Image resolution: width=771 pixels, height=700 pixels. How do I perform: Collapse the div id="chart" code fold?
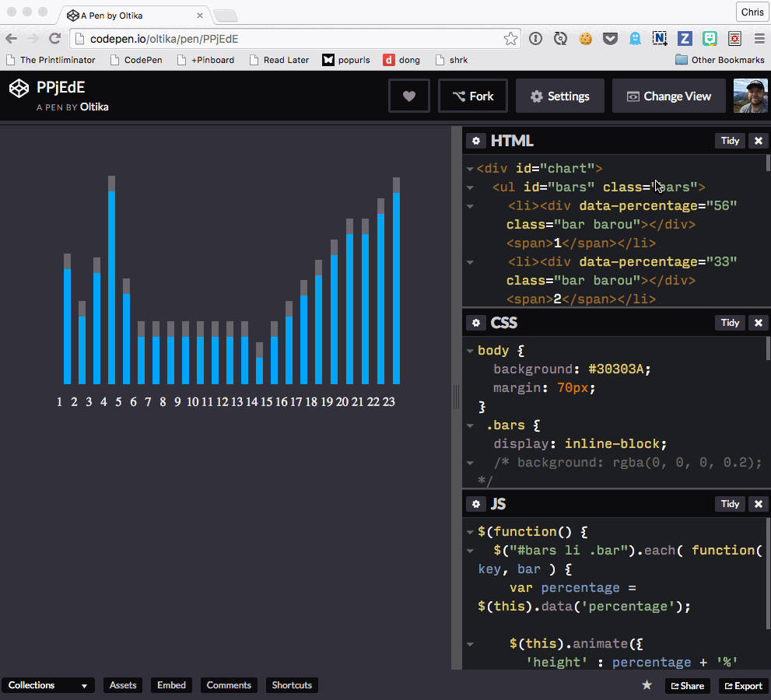pyautogui.click(x=470, y=169)
